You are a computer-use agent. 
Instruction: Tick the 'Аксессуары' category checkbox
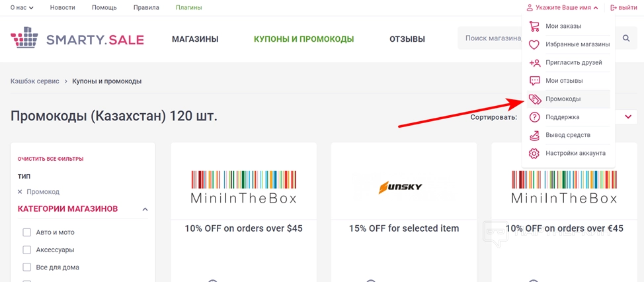pos(27,250)
